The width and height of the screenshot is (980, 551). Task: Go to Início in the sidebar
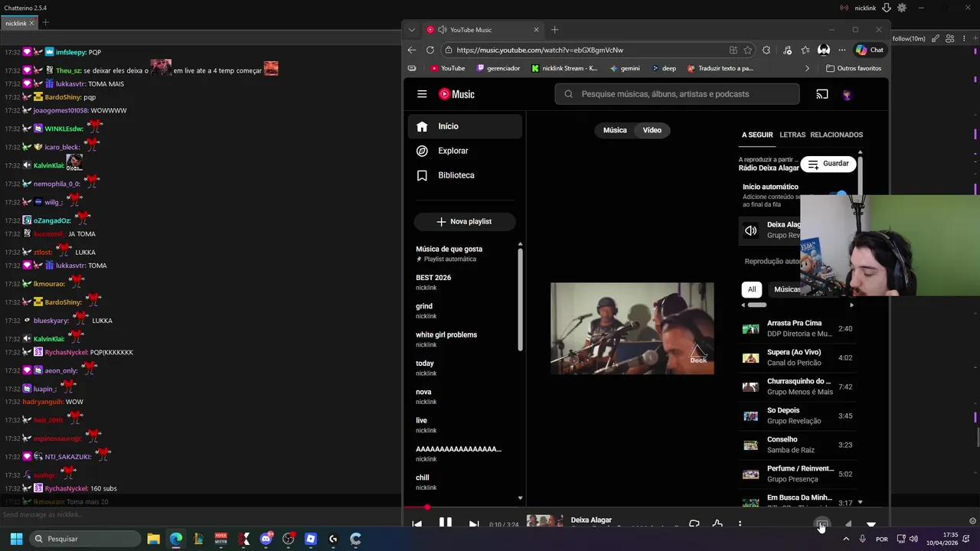(x=465, y=126)
